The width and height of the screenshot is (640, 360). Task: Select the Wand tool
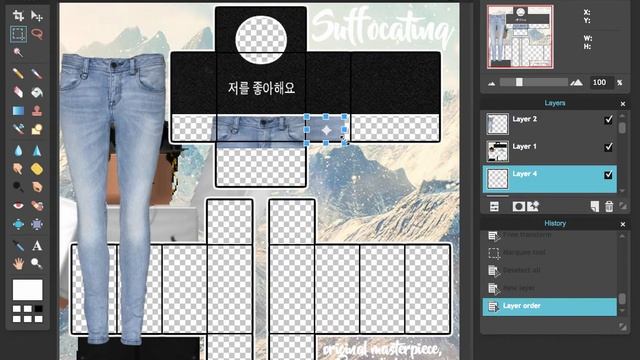tap(18, 52)
